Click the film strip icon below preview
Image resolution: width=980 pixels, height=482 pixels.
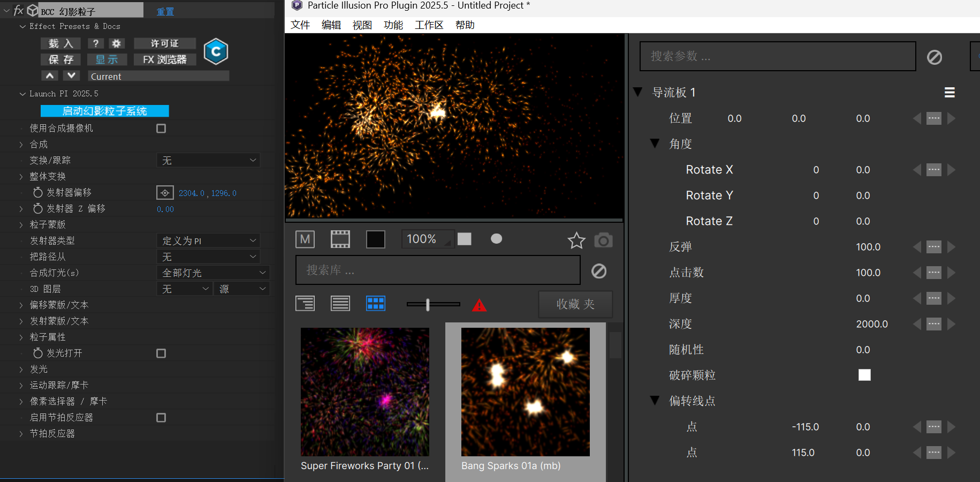click(340, 239)
